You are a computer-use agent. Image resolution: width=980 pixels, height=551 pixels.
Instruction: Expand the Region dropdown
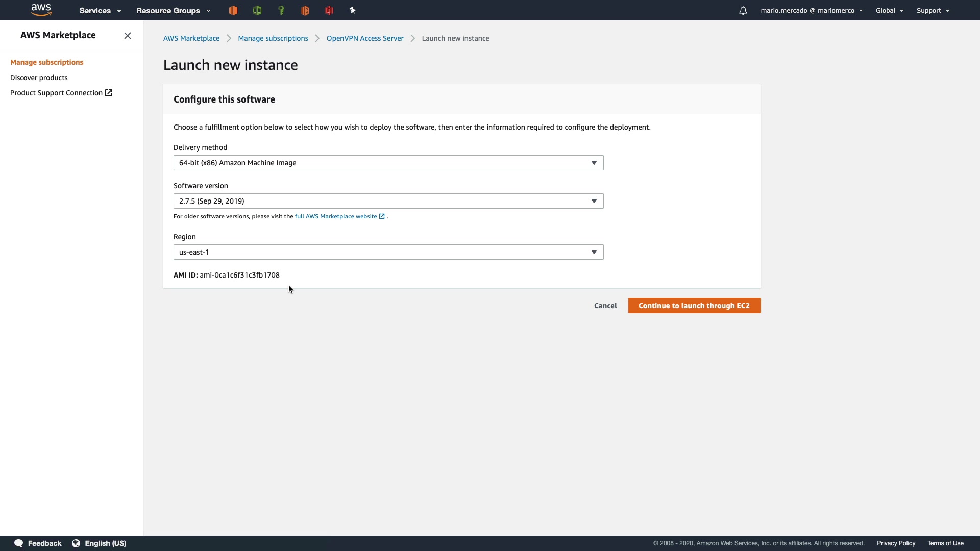(x=388, y=252)
